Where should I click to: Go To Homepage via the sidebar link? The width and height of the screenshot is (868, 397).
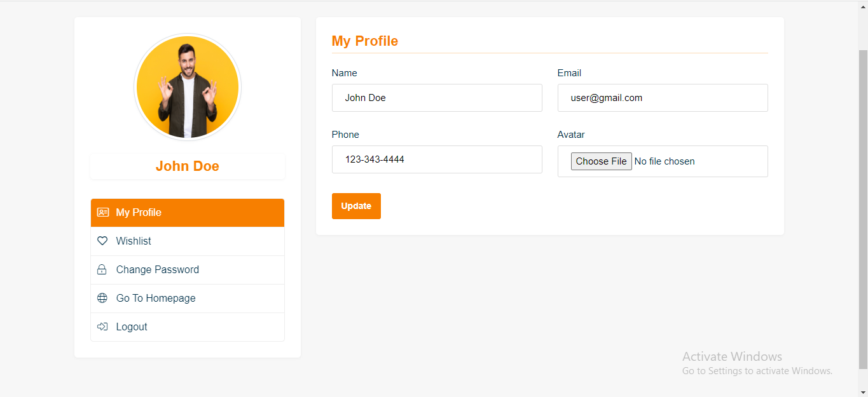(x=156, y=299)
